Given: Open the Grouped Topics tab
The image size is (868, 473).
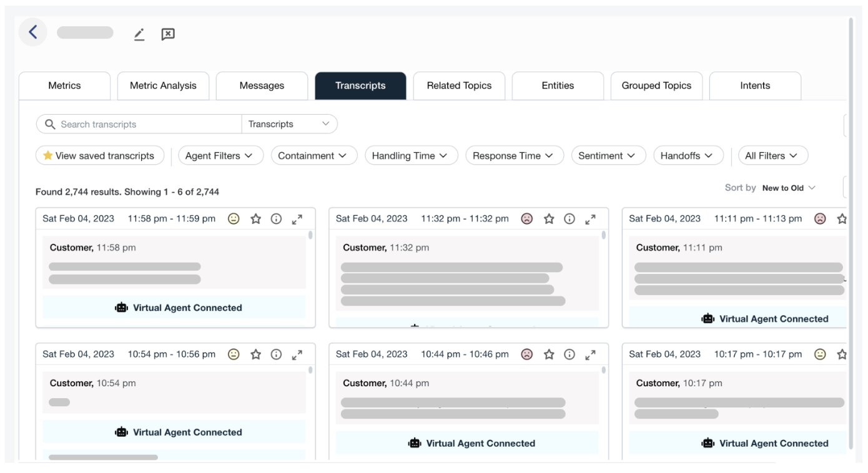Looking at the screenshot, I should point(656,85).
